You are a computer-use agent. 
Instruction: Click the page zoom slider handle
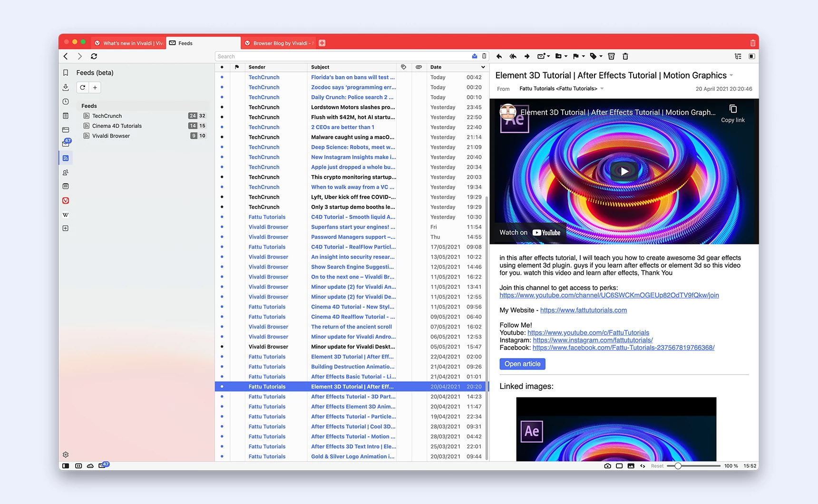[678, 466]
